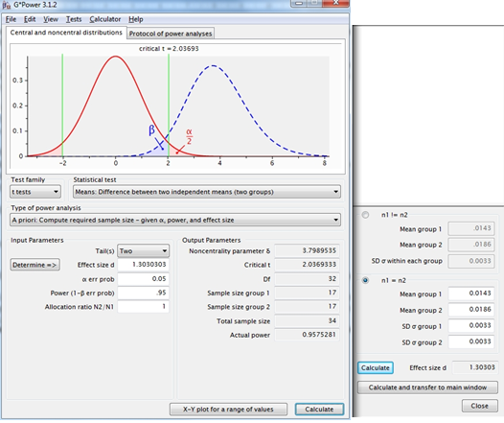
Task: Click the Determine => button
Action: [34, 265]
